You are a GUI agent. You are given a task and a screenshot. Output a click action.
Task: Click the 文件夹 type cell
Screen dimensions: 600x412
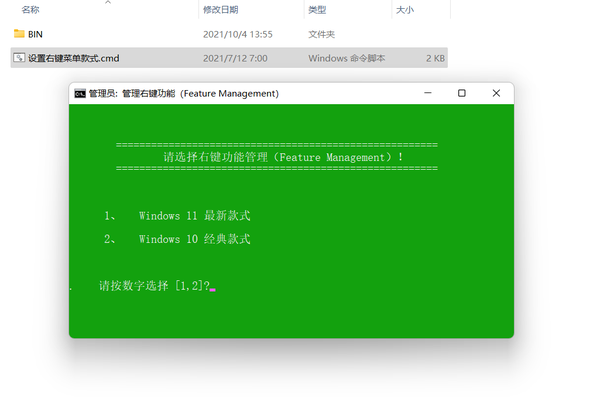(x=321, y=34)
